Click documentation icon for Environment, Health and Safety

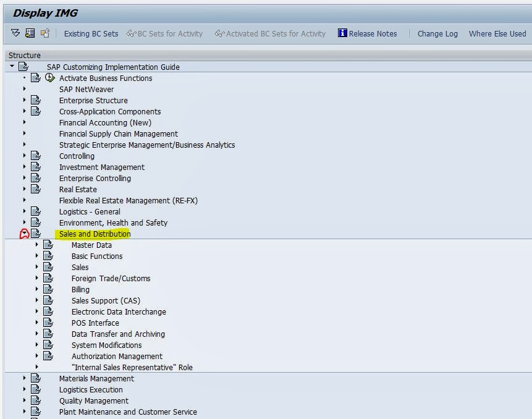click(x=36, y=222)
